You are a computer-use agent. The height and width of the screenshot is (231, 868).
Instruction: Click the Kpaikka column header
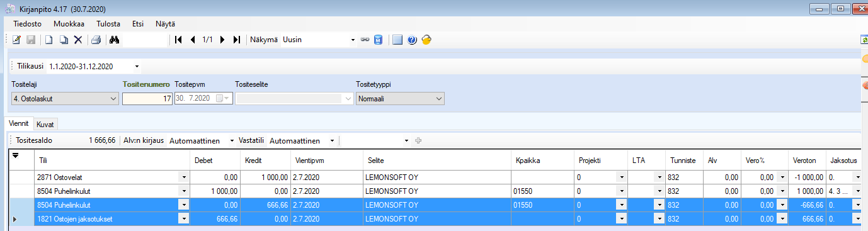pos(542,160)
